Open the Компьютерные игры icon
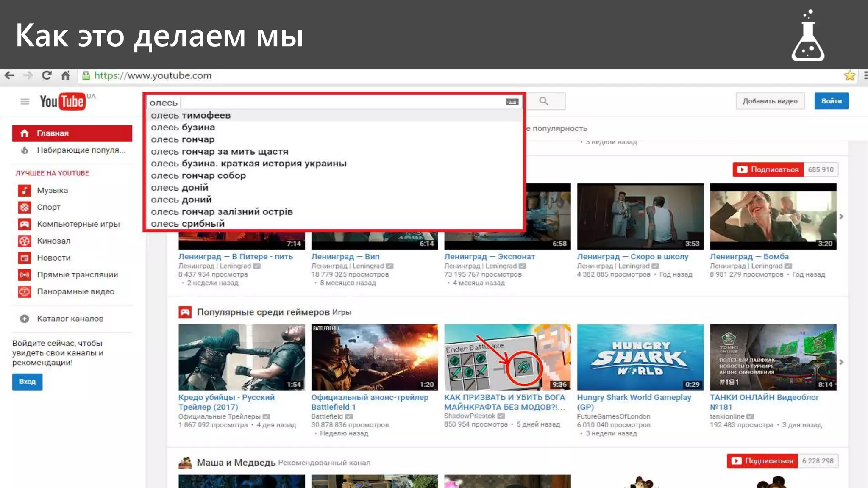 point(25,224)
